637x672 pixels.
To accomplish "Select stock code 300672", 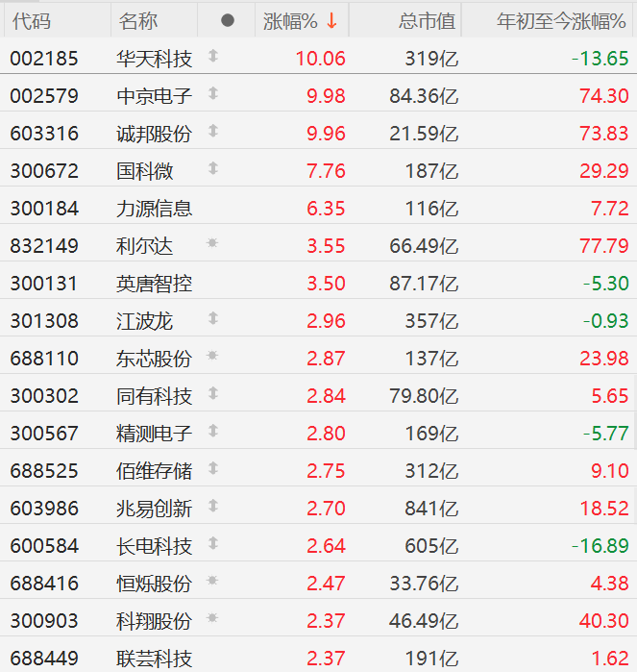I will click(44, 171).
